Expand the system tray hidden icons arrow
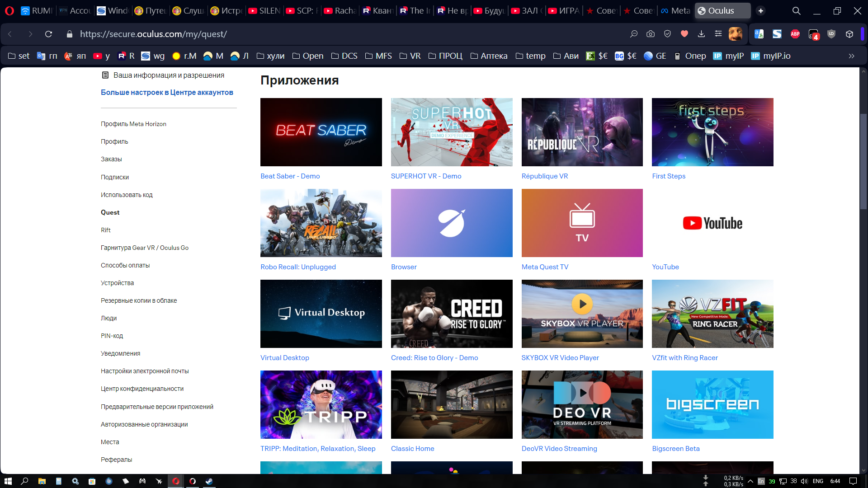 coord(750,481)
